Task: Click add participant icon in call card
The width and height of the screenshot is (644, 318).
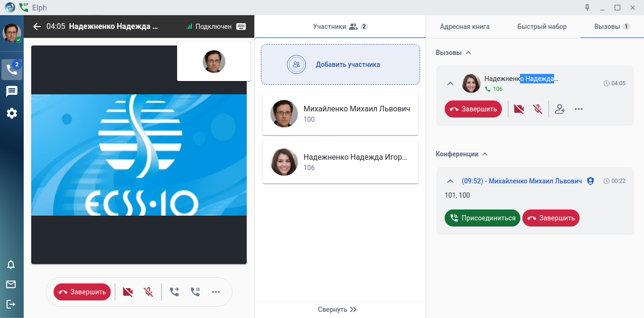Action: pyautogui.click(x=560, y=109)
